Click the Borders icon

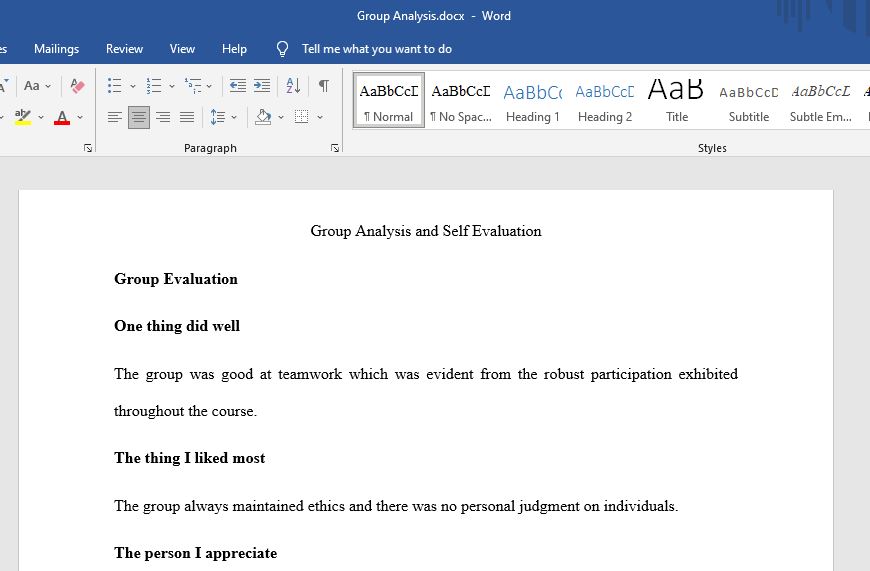click(x=302, y=117)
